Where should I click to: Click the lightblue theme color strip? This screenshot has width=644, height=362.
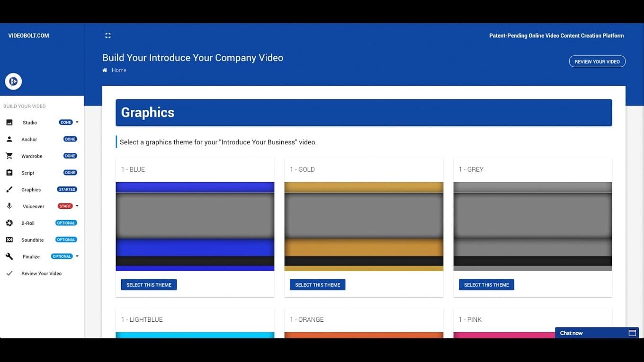(x=195, y=335)
